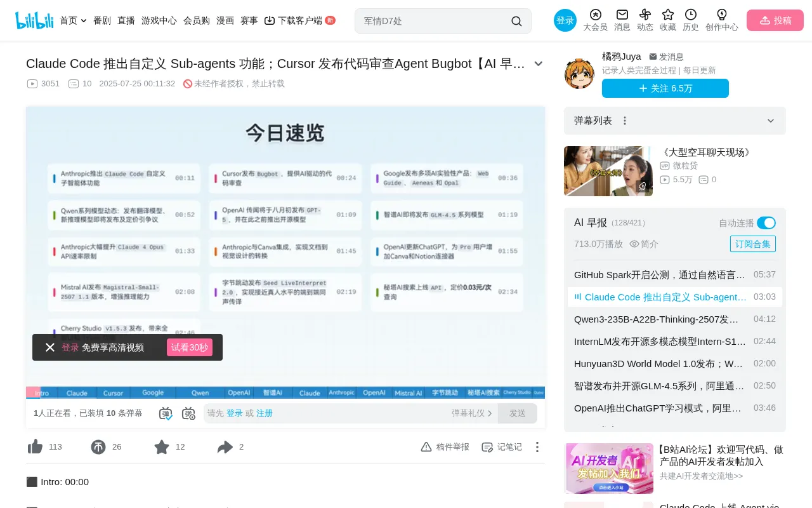The width and height of the screenshot is (812, 508).
Task: Jump to the Google chapter on timeline
Action: click(153, 393)
